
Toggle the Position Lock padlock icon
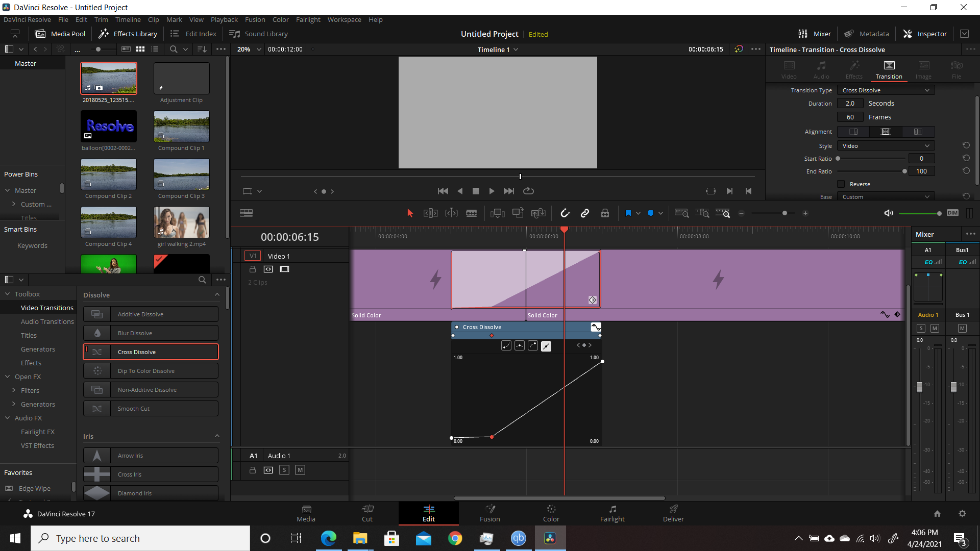(x=605, y=213)
